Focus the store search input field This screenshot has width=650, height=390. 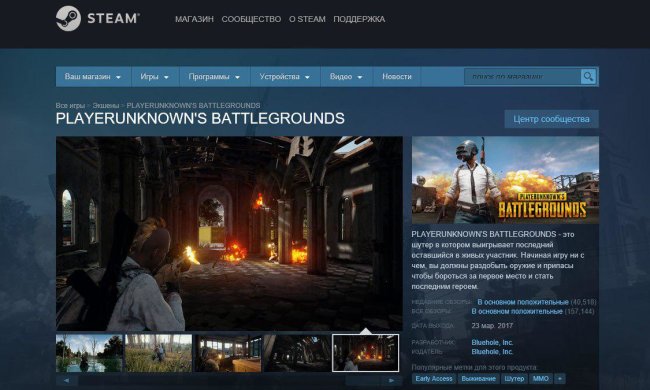[x=522, y=77]
